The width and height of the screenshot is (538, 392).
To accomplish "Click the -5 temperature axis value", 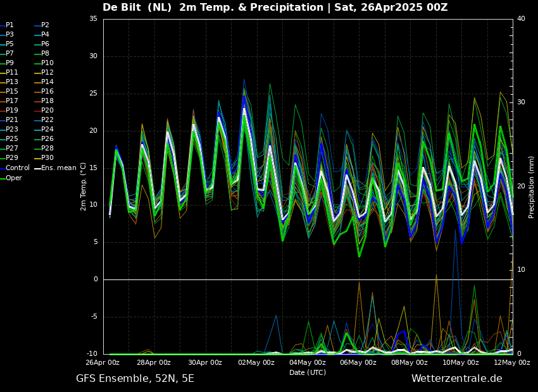I will coord(94,316).
